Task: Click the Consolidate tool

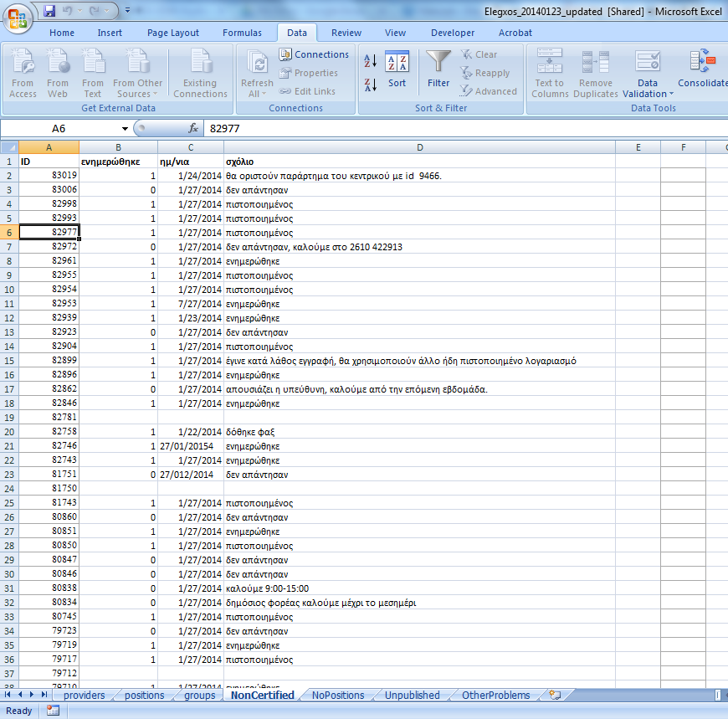Action: (702, 69)
